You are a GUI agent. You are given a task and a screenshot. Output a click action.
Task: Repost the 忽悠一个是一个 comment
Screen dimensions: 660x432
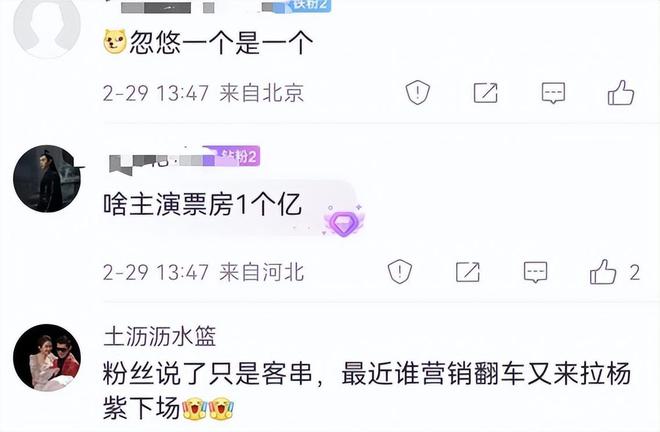[x=485, y=93]
